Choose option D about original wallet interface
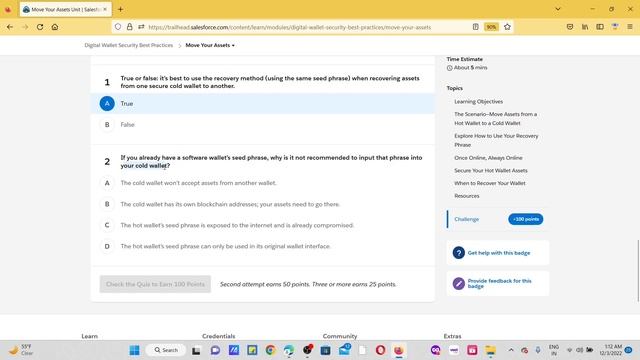Image resolution: width=640 pixels, height=360 pixels. 263,246
